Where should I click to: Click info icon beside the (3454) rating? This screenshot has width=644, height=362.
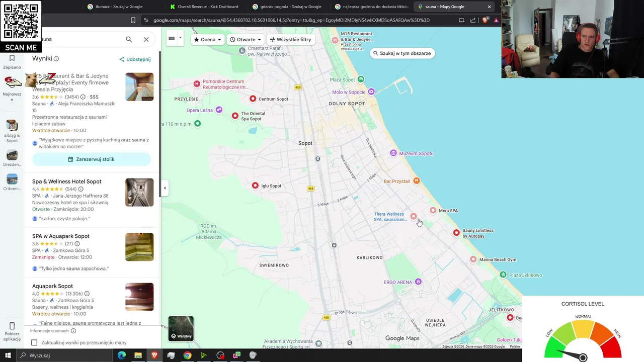click(83, 97)
